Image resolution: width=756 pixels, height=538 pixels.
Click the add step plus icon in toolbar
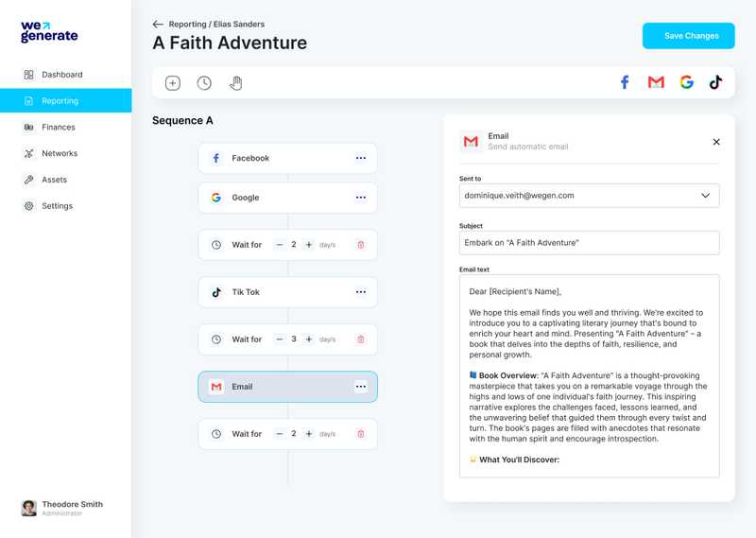click(x=173, y=83)
